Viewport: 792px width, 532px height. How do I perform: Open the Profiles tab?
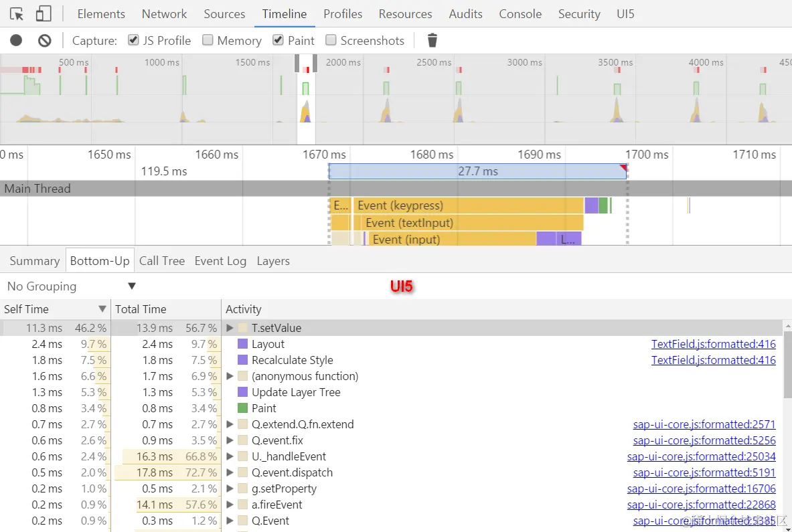[x=343, y=13]
